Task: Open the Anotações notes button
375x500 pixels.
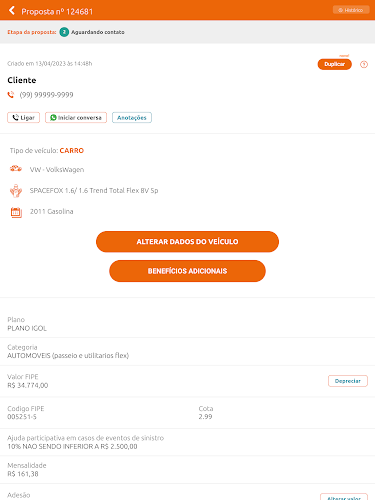Action: [132, 118]
